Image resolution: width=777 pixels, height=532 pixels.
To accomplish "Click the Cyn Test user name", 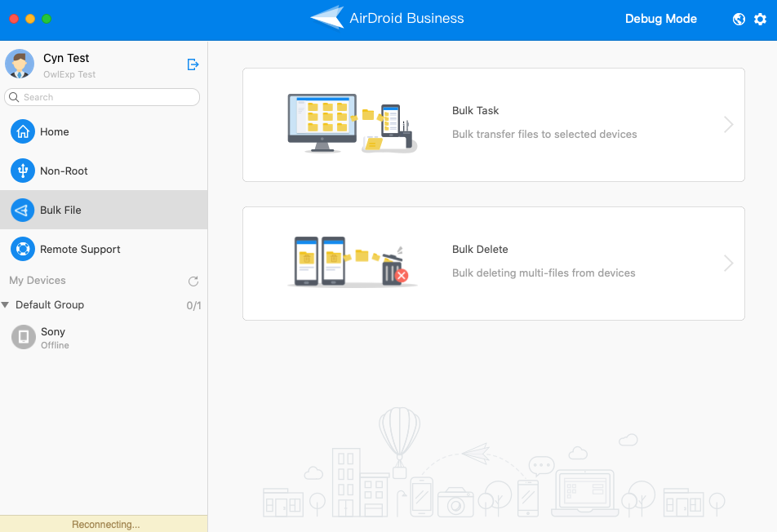I will point(66,58).
